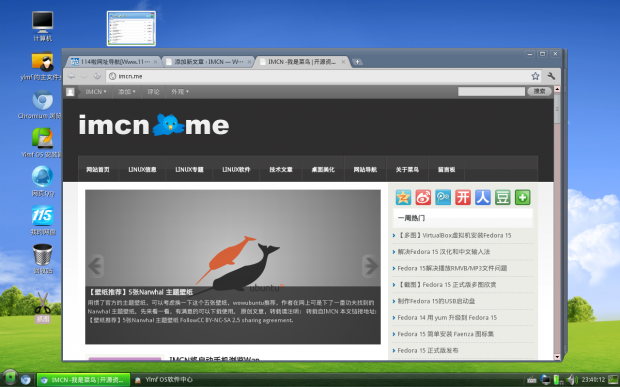Open the 桌面美化 navigation item
The image size is (620, 387).
pos(323,170)
